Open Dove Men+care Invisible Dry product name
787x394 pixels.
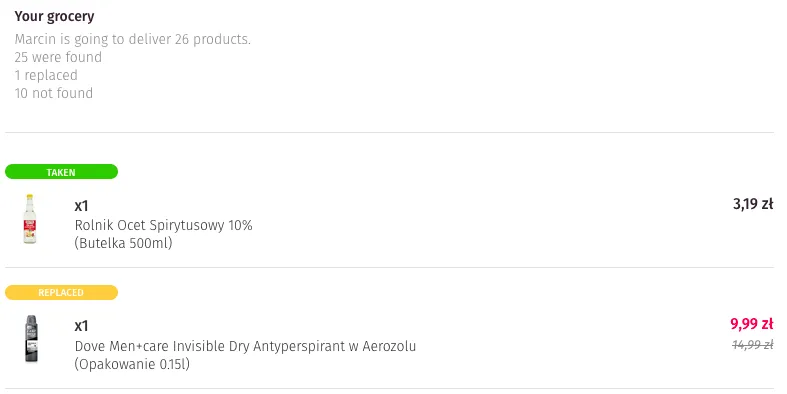point(245,346)
